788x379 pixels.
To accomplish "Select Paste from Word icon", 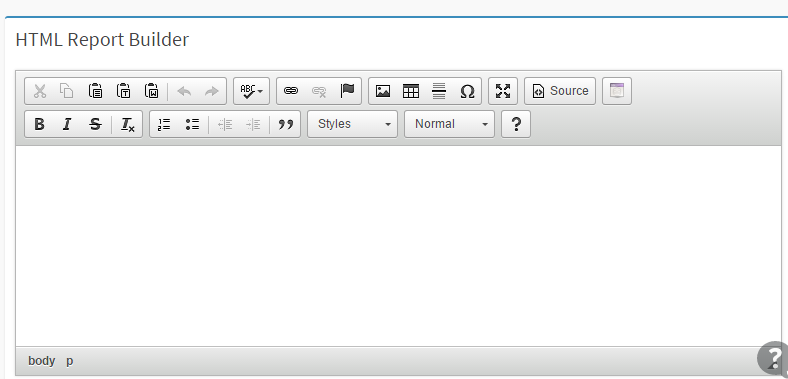I will 152,91.
